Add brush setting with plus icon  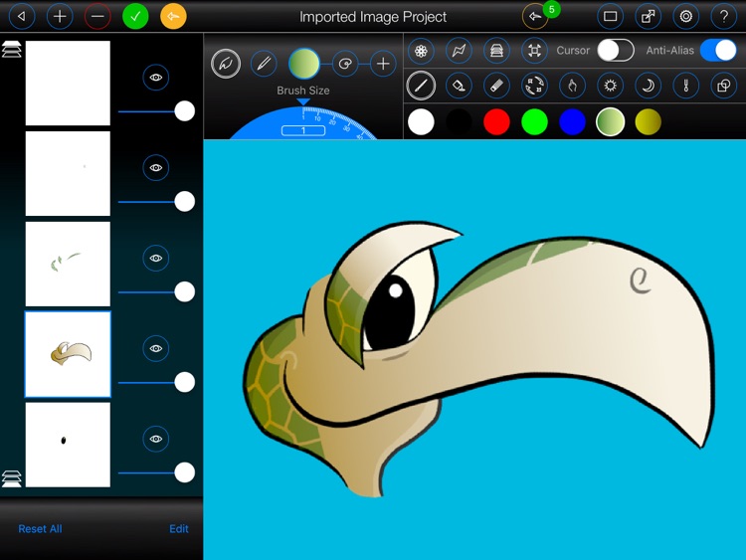(383, 64)
